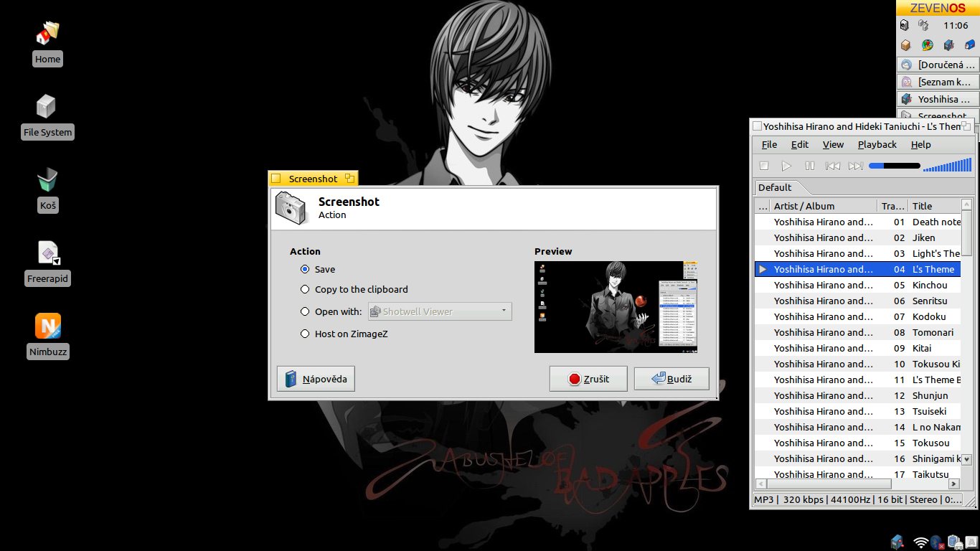Click the music player tray icon at the bottom
The image size is (980, 551).
point(897,542)
